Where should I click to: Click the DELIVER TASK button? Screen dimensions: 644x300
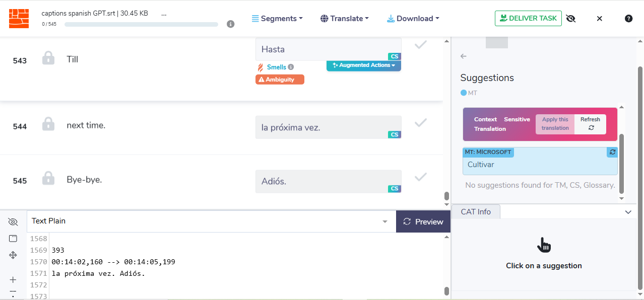(528, 18)
